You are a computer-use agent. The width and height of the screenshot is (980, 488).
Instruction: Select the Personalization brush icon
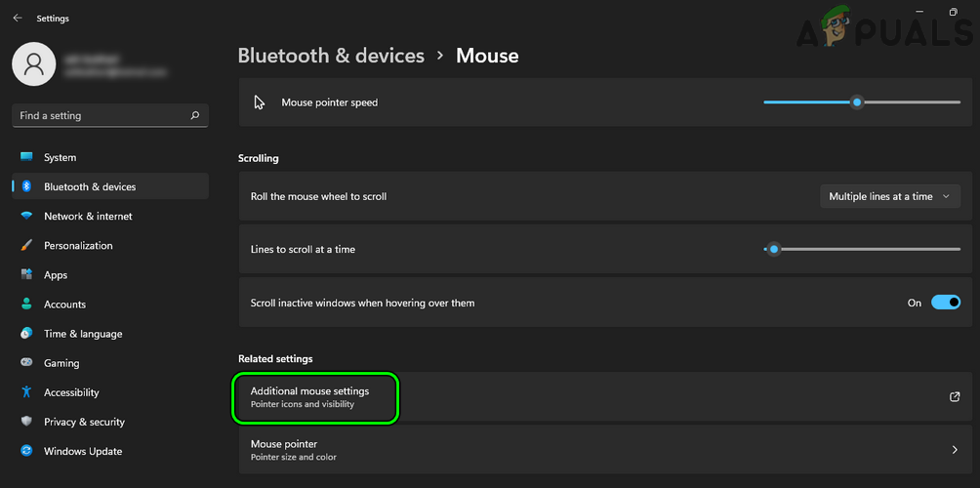(x=26, y=246)
